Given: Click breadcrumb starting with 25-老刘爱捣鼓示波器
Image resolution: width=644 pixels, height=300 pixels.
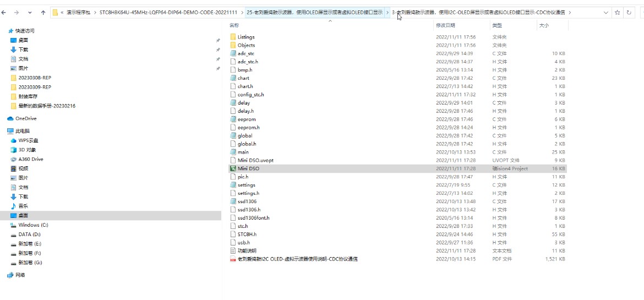Looking at the screenshot, I should [x=315, y=12].
